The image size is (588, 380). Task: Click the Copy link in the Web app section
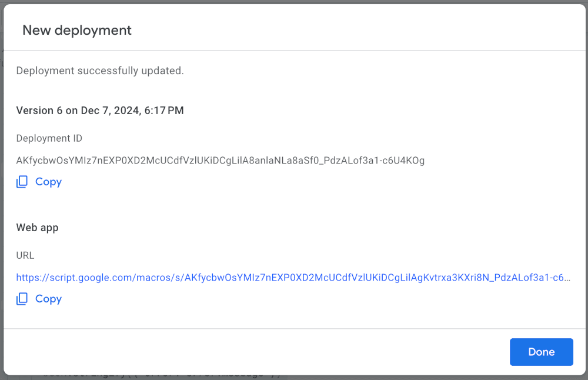coord(48,299)
